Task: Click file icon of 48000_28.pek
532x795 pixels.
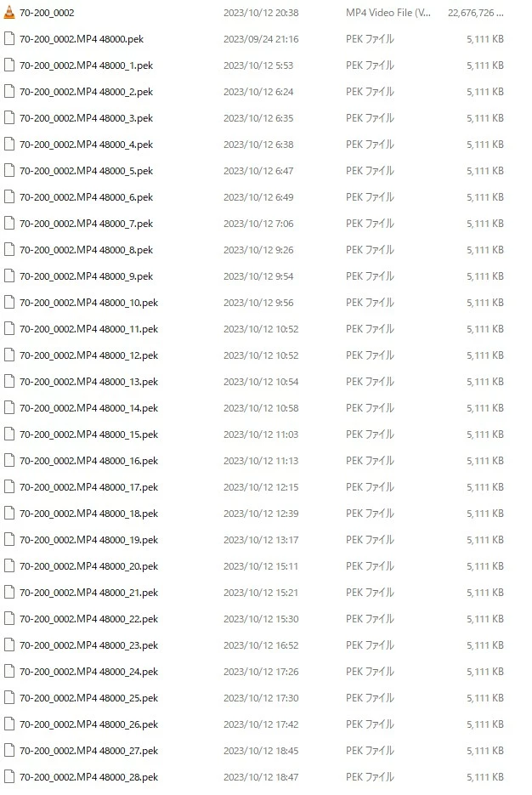Action: (x=9, y=777)
